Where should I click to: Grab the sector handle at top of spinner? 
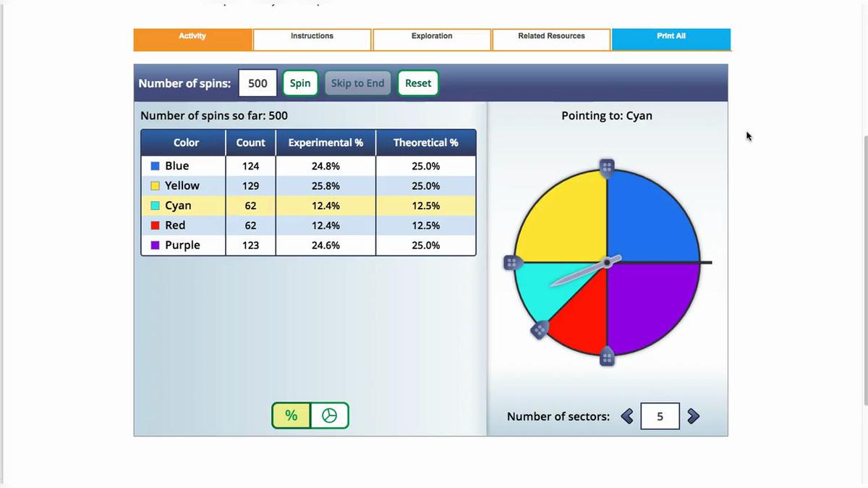tap(607, 167)
